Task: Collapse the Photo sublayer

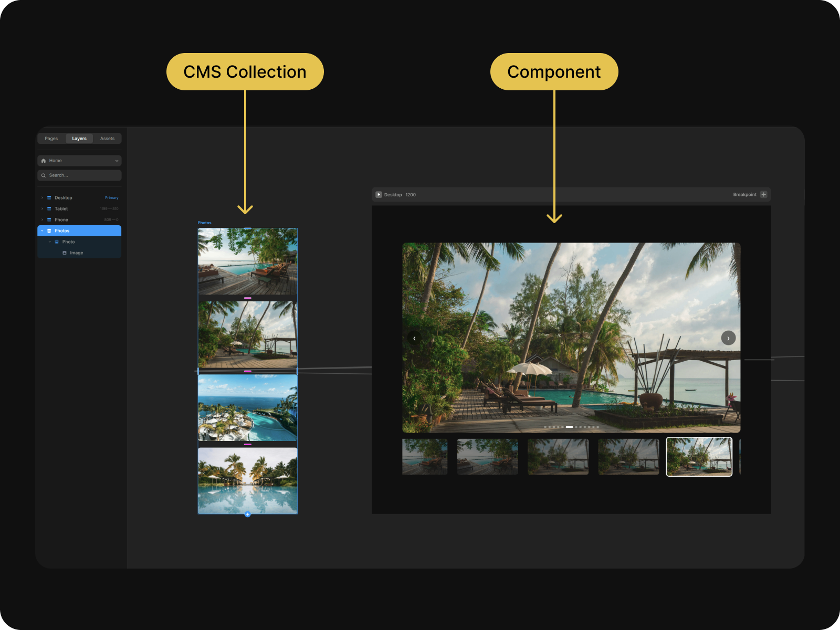Action: coord(50,242)
